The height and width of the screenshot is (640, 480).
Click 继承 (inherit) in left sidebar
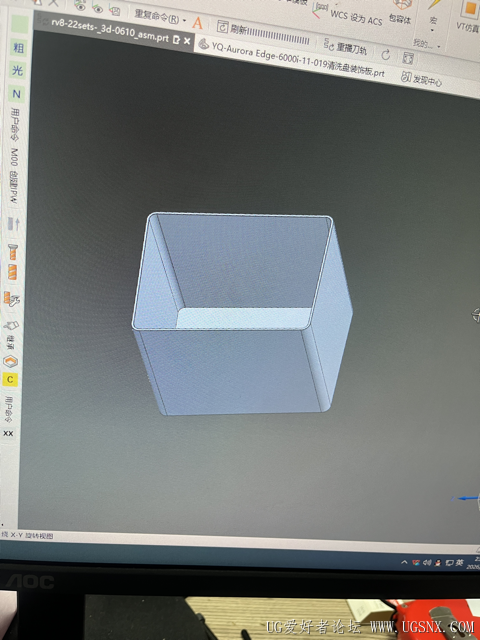10,344
